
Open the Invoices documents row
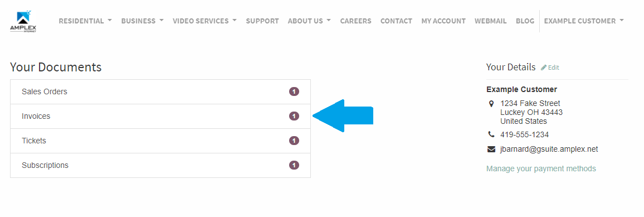[x=160, y=116]
